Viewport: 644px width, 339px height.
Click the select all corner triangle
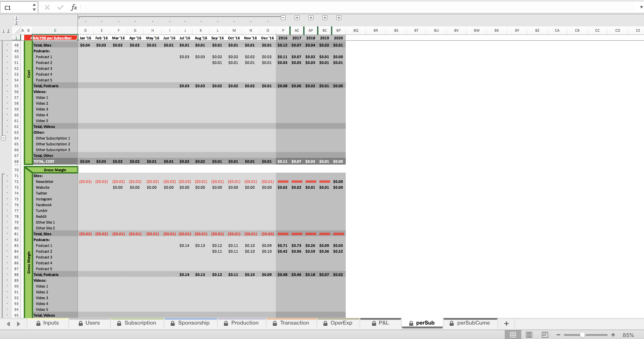click(17, 31)
